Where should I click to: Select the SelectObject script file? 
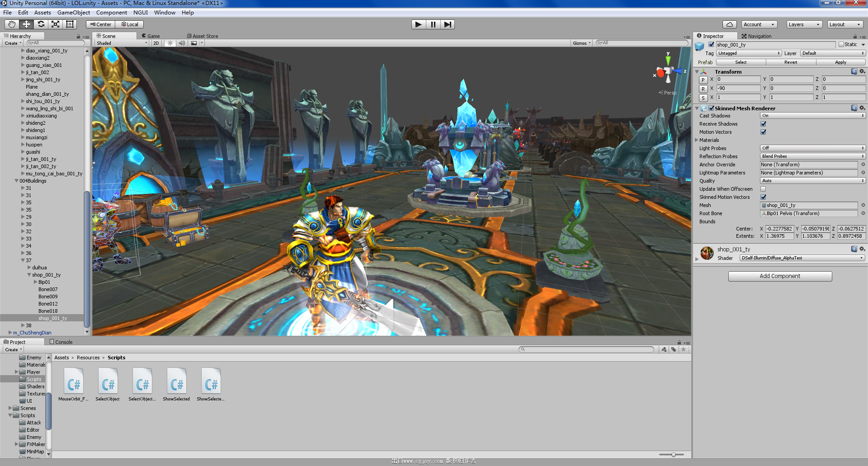pyautogui.click(x=108, y=384)
